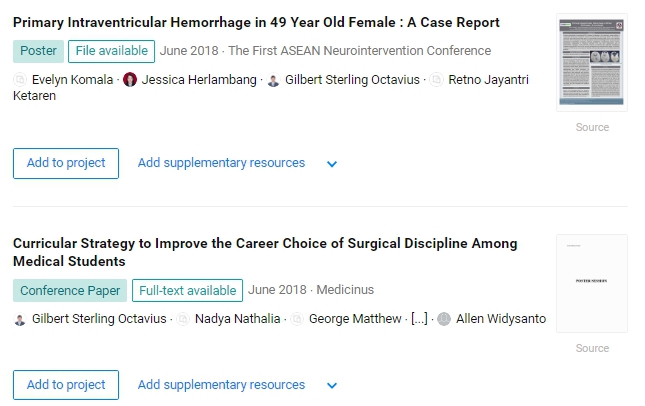Open Curricular Strategy paper title link
Viewport: 645px width, 406px height.
tap(265, 252)
